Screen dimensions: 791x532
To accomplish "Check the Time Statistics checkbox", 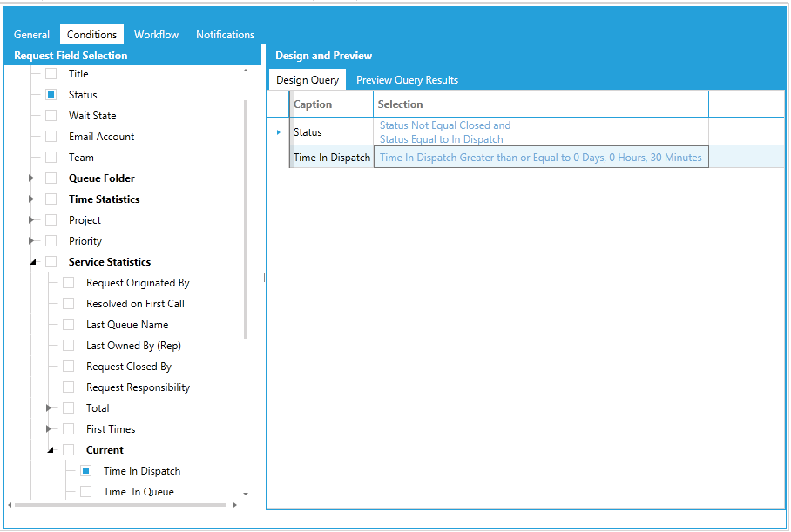I will [x=51, y=199].
